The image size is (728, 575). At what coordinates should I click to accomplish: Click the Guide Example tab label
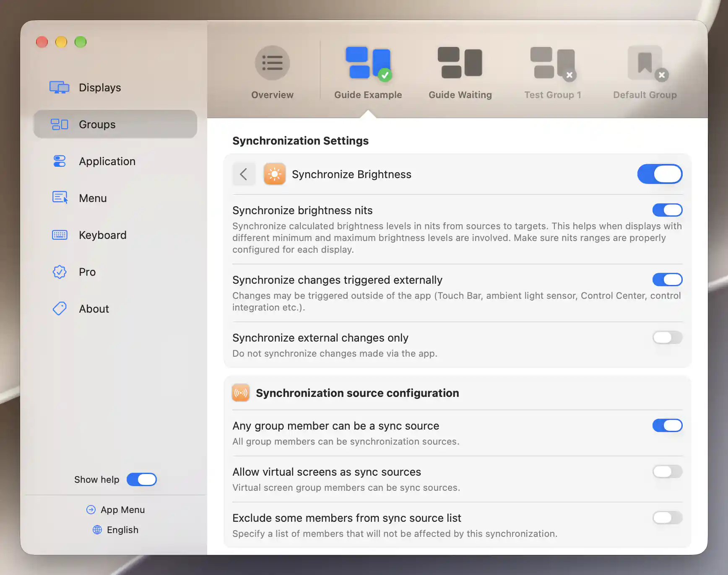pos(368,95)
